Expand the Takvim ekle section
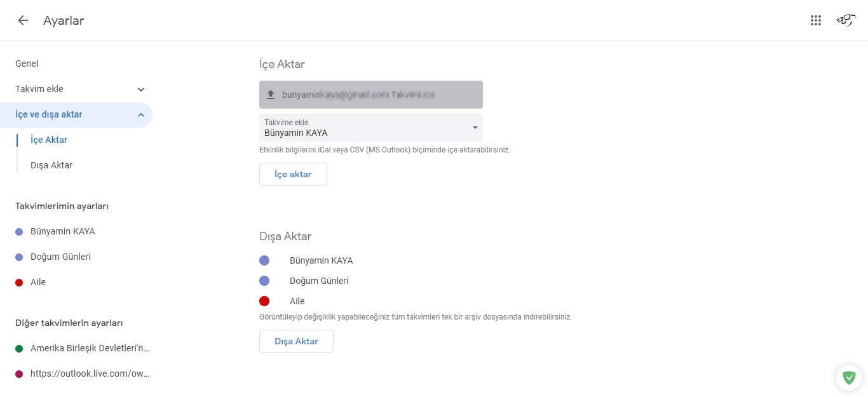868x397 pixels. (x=140, y=90)
